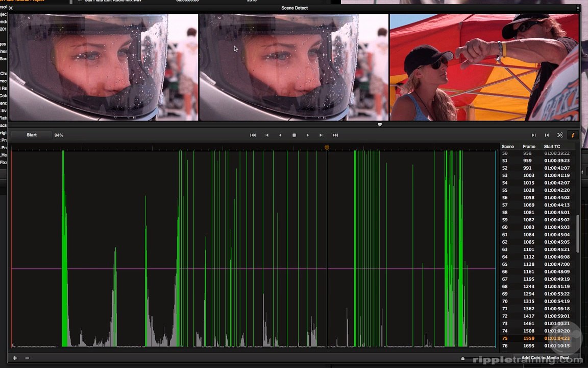The width and height of the screenshot is (588, 368).
Task: Play forward in Scene Detect
Action: coord(307,135)
